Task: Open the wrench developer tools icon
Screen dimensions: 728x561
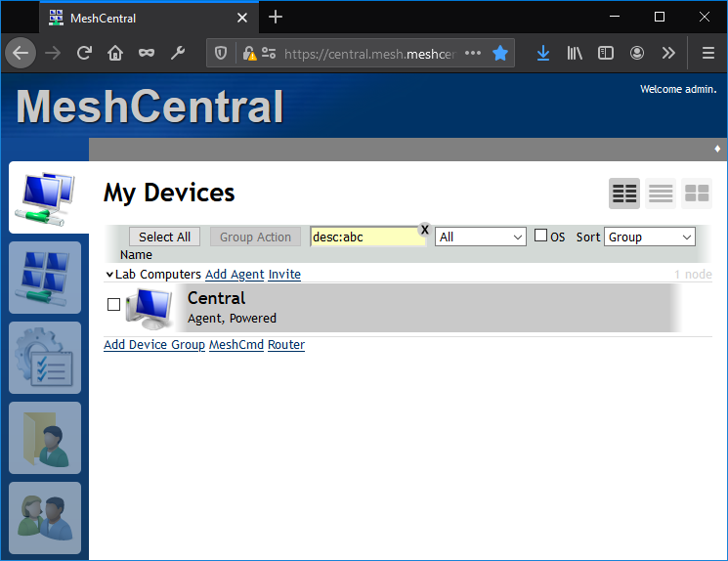Action: [x=177, y=53]
